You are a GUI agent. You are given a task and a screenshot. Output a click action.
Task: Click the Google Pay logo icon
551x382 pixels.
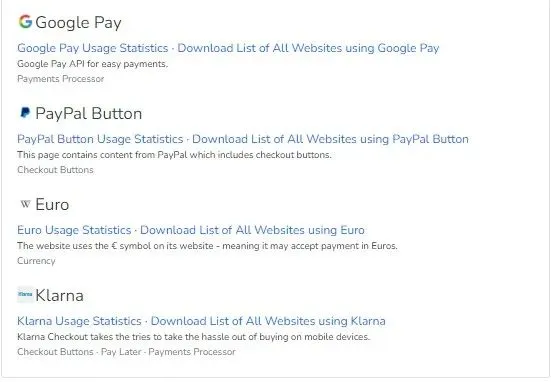[x=25, y=22]
